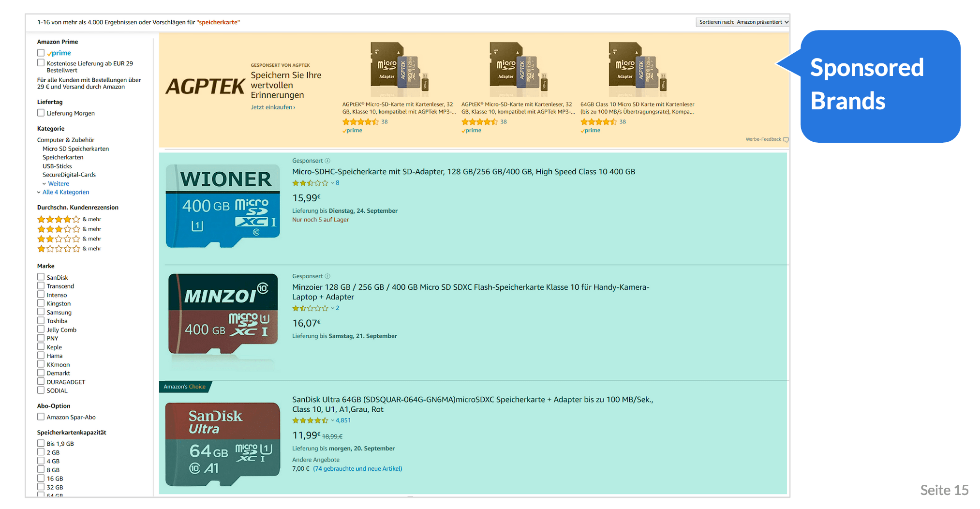980x509 pixels.
Task: Open Minzoier 128 GB product title
Action: (x=471, y=292)
